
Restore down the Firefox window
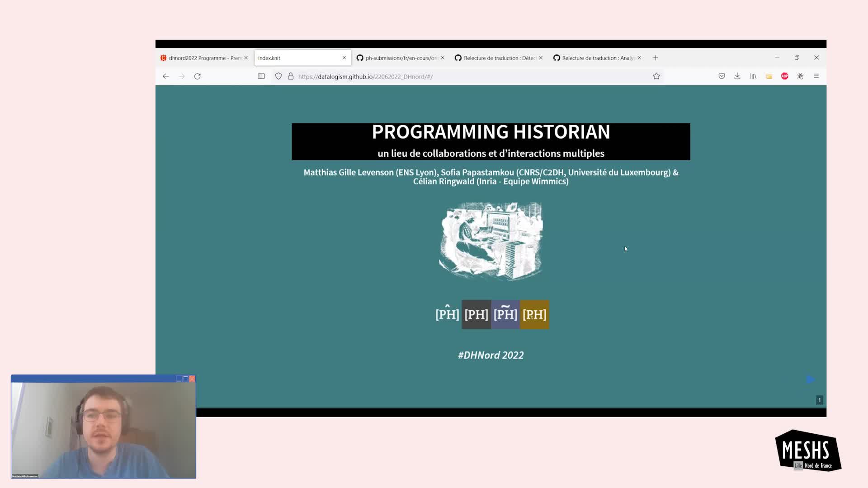pos(797,57)
